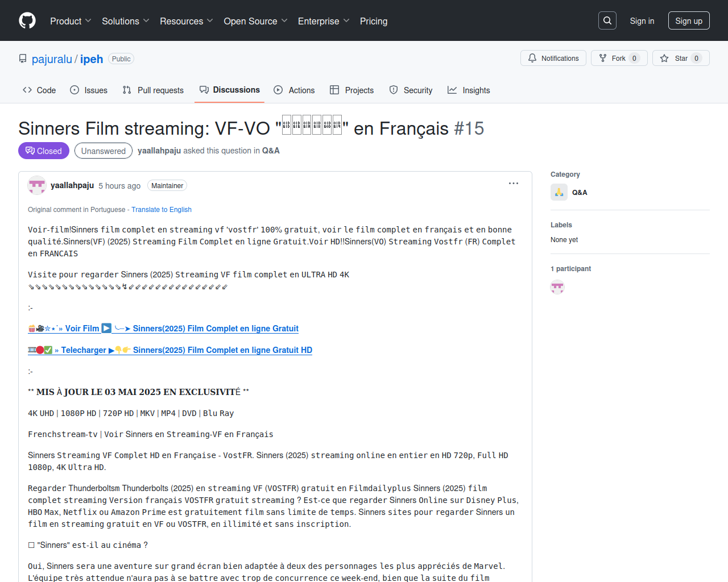Click the '1 participant' heading
This screenshot has width=728, height=582.
pyautogui.click(x=570, y=269)
